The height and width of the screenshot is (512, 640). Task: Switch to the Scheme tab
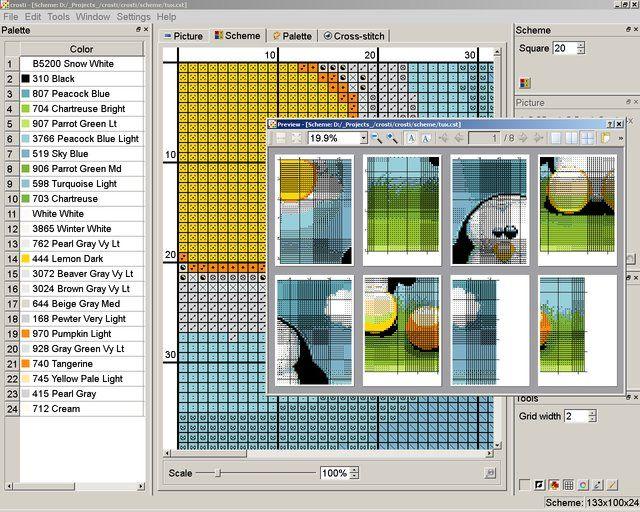(x=238, y=36)
